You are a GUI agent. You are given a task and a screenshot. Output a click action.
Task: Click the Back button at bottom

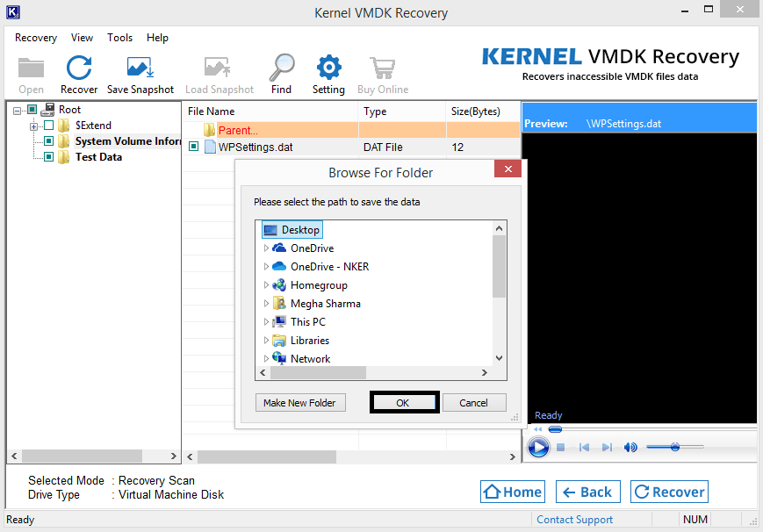587,492
